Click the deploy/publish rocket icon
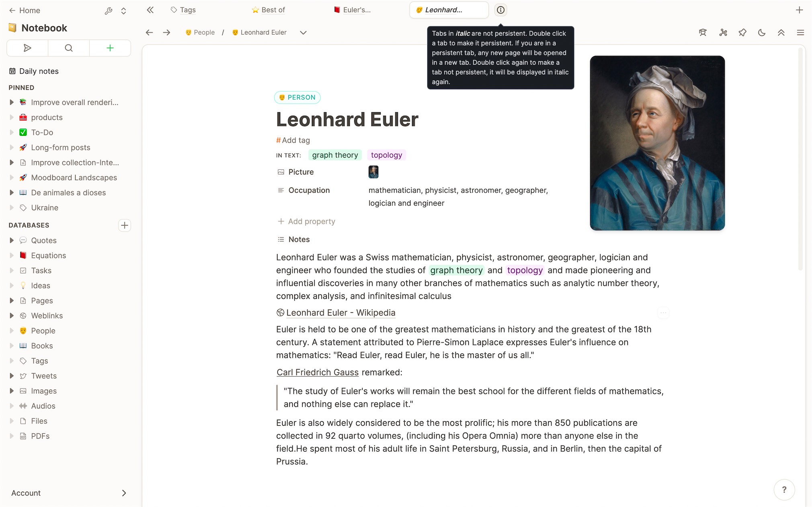Image resolution: width=812 pixels, height=507 pixels. coord(27,48)
